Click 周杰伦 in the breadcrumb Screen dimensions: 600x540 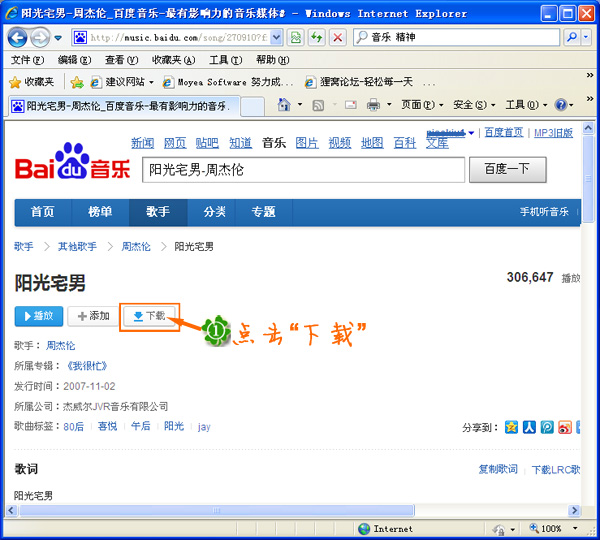[136, 247]
